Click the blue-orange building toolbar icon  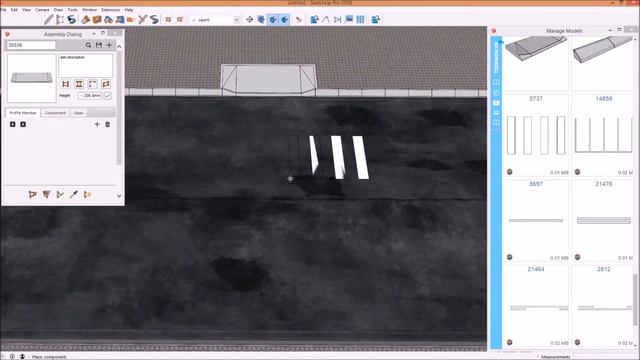[x=120, y=19]
